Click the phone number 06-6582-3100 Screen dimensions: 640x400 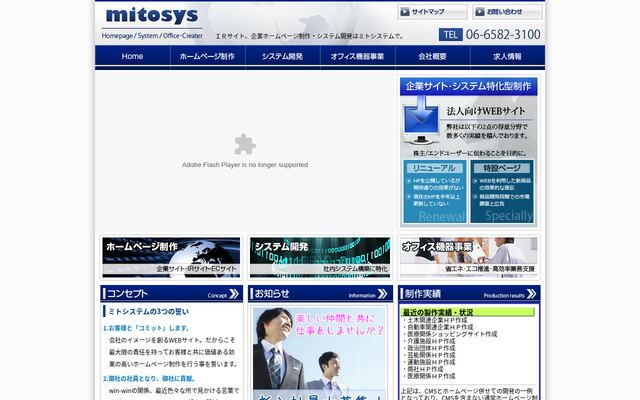point(503,35)
